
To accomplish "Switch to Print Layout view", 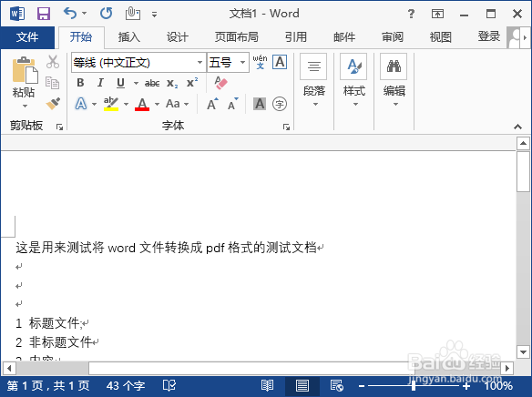I will click(x=302, y=385).
